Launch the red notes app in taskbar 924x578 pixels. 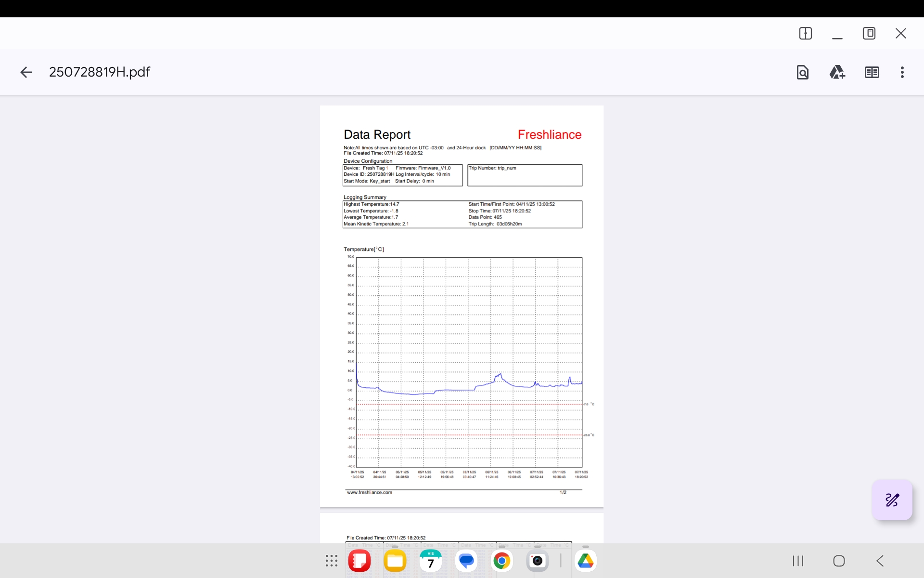pos(359,561)
